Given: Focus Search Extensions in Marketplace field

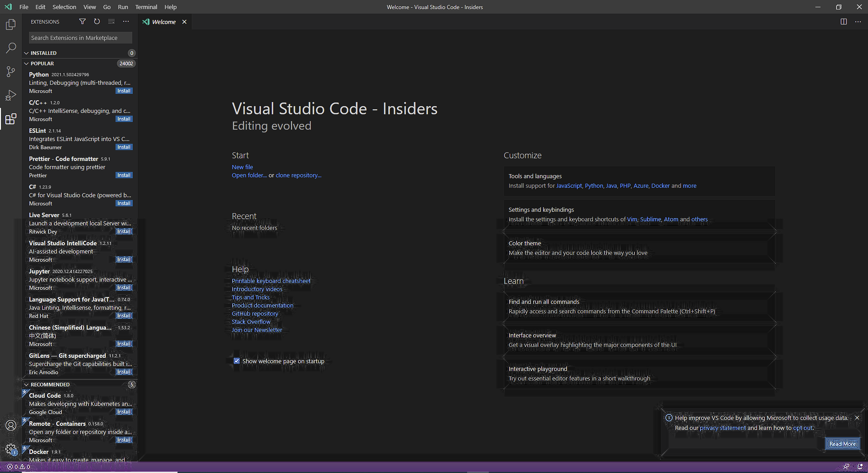Looking at the screenshot, I should tap(80, 38).
